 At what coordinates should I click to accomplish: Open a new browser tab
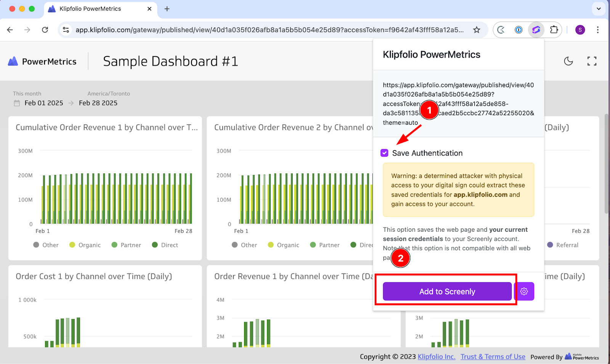point(167,9)
